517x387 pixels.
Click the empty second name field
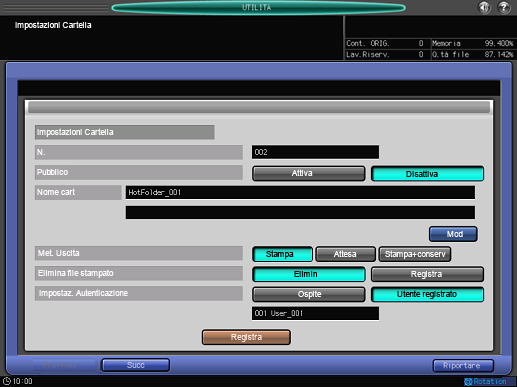(x=300, y=212)
